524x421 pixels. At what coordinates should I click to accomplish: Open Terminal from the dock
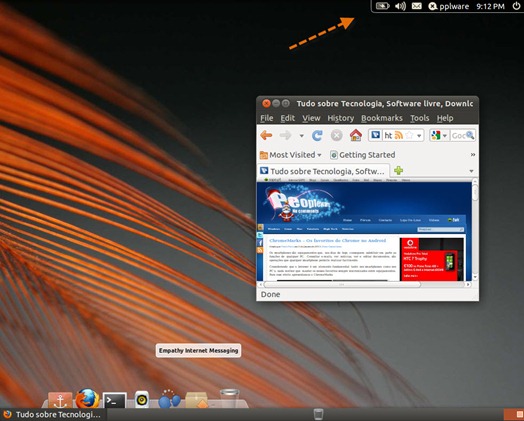(115, 400)
